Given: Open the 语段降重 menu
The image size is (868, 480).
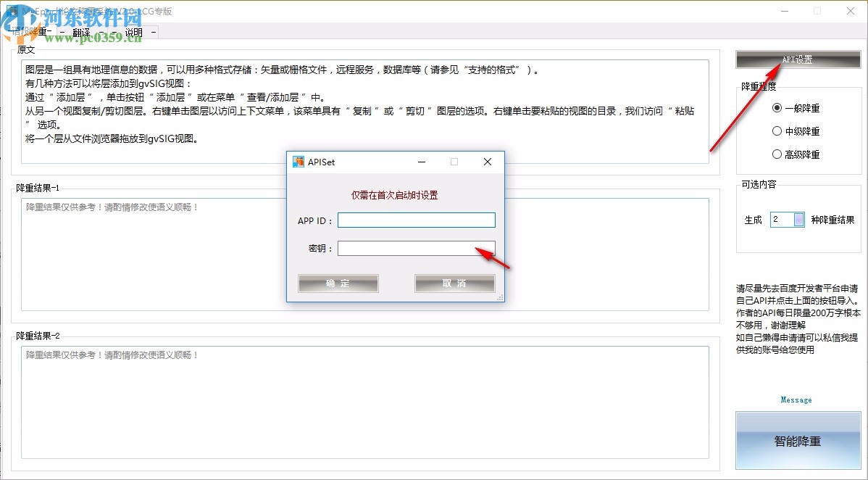Looking at the screenshot, I should [x=29, y=32].
